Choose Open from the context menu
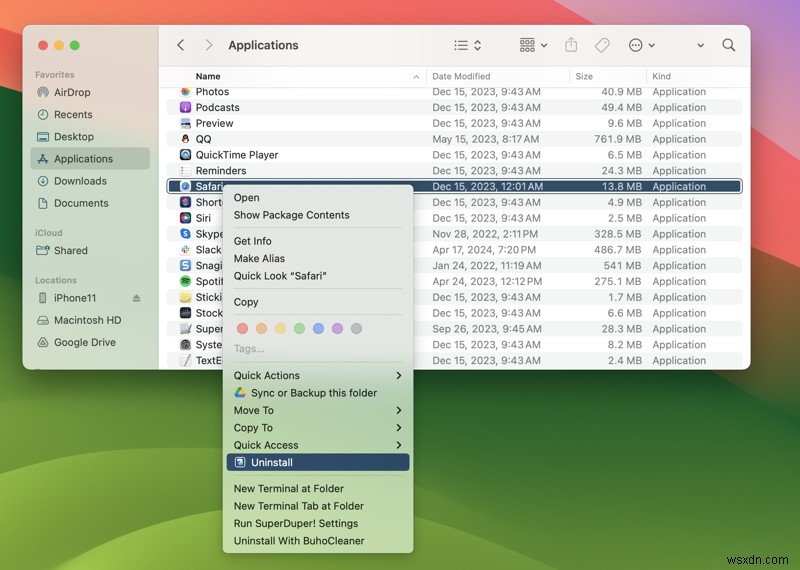 318,198
